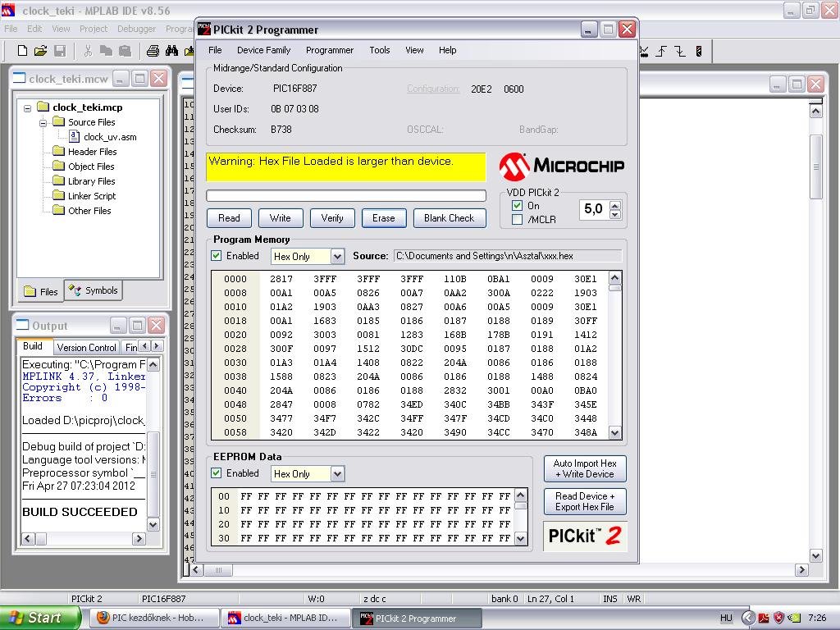Toggle the /MCLR checkbox
The height and width of the screenshot is (630, 840).
pos(517,219)
